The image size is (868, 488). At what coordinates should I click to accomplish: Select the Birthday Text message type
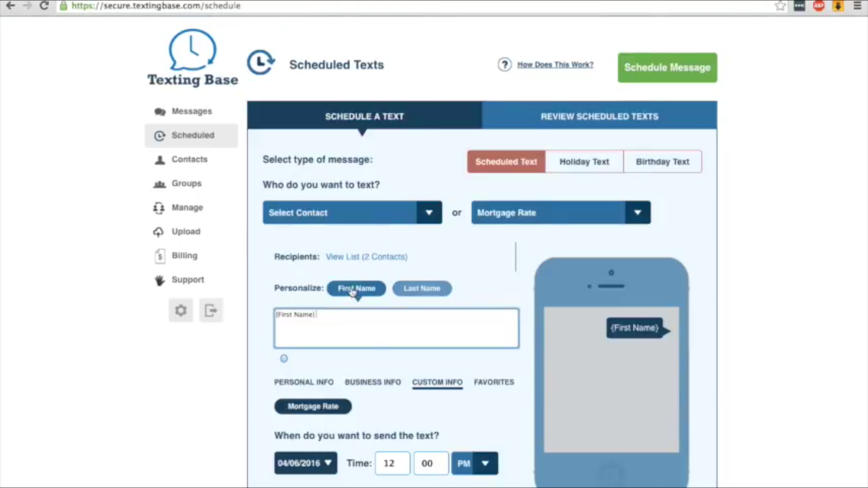point(663,162)
